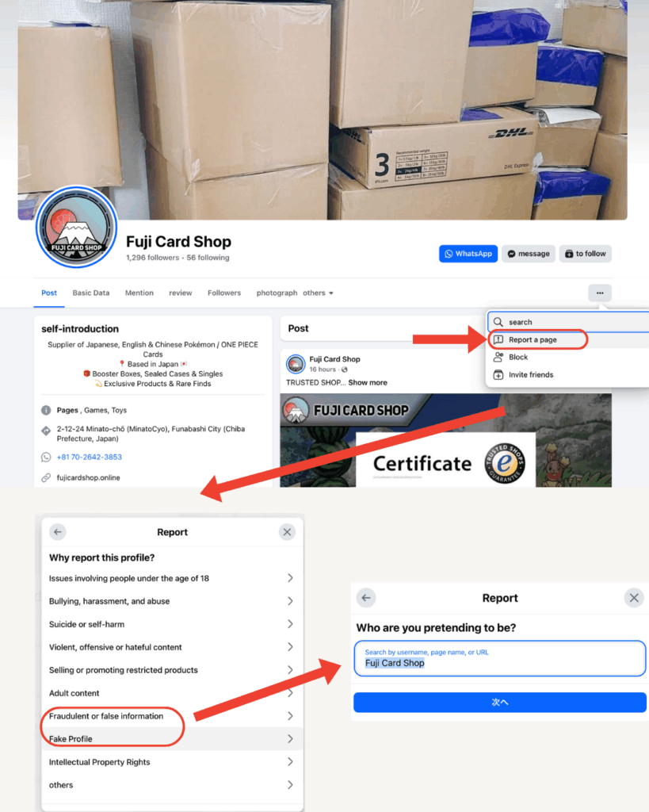Click the Fuji Card Shop profile picture
This screenshot has width=649, height=812.
click(77, 228)
